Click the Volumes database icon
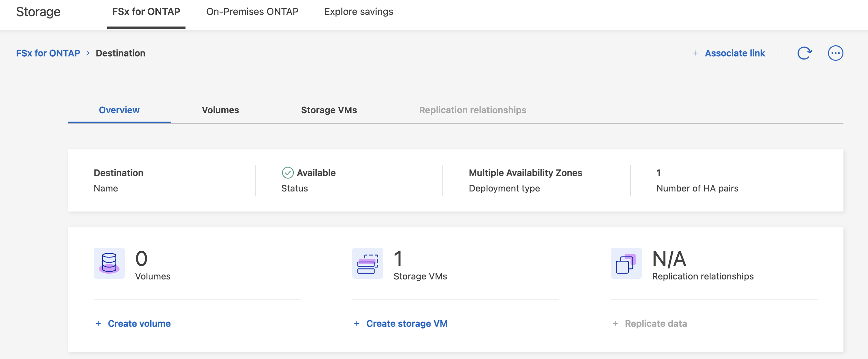 [x=109, y=264]
